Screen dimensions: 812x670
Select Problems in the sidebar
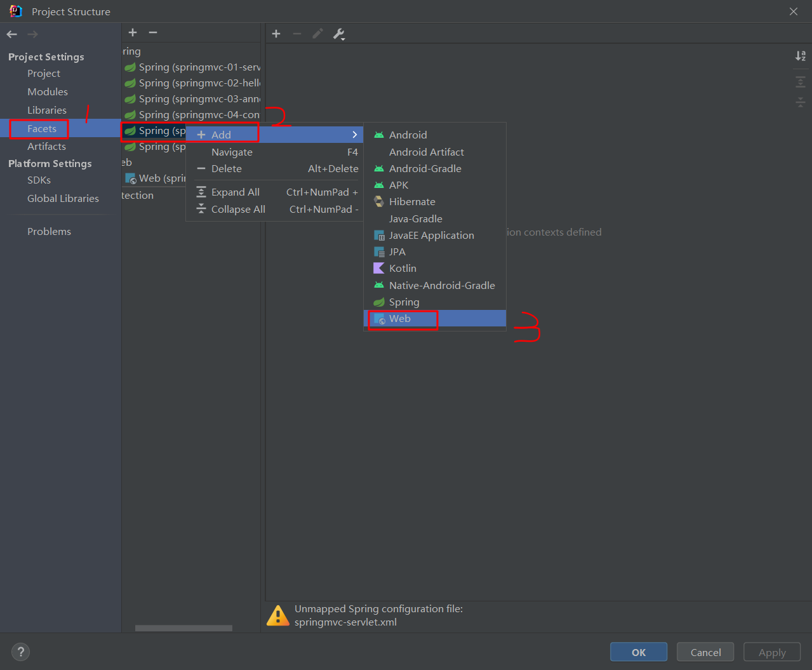[x=49, y=232]
